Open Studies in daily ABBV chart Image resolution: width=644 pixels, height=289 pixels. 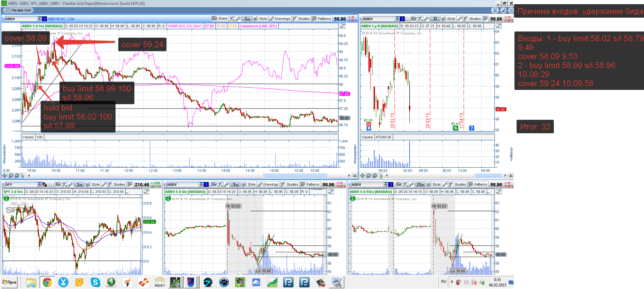(472, 19)
